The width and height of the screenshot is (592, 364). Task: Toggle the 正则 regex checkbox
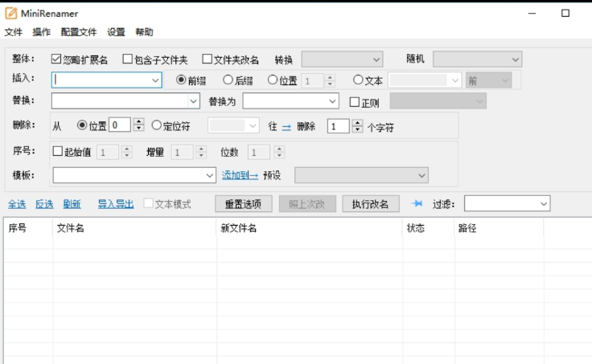355,101
